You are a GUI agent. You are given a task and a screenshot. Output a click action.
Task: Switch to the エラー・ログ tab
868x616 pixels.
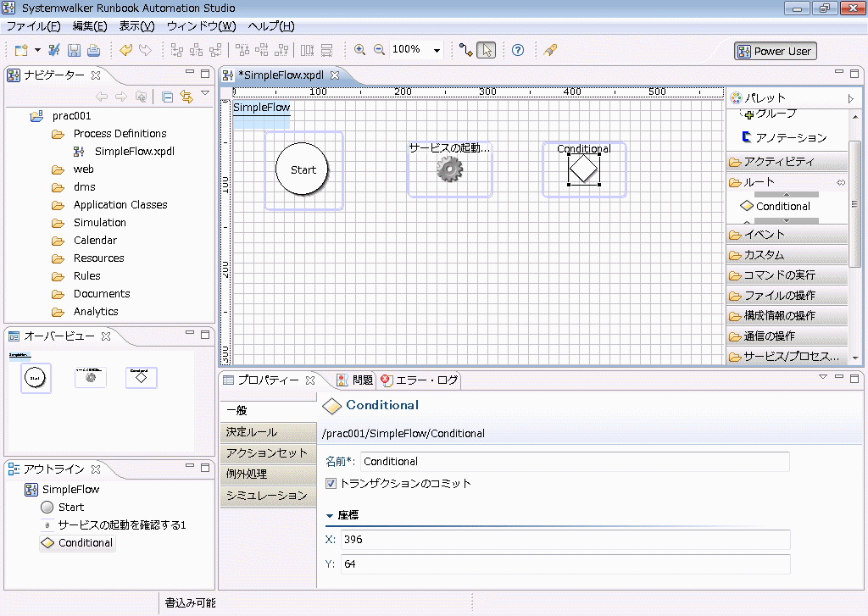(x=420, y=380)
